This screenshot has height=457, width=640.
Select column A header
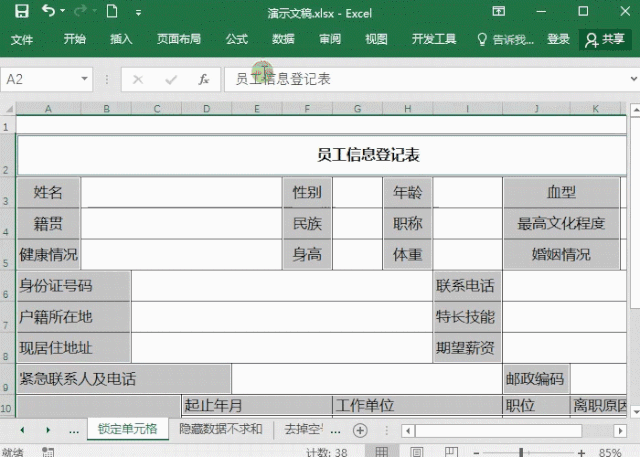point(48,109)
